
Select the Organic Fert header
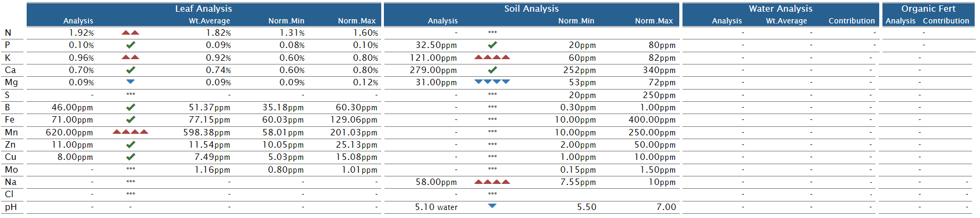coord(928,9)
